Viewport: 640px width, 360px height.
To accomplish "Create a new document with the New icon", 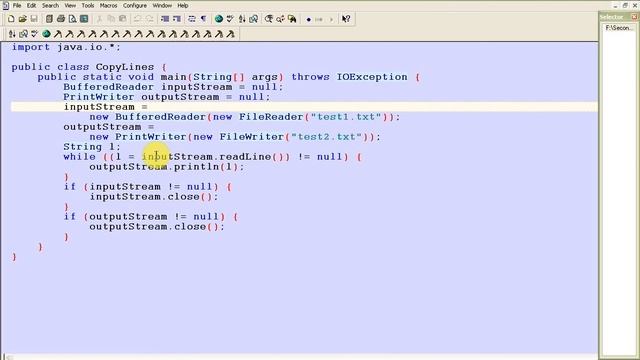I will [11, 19].
